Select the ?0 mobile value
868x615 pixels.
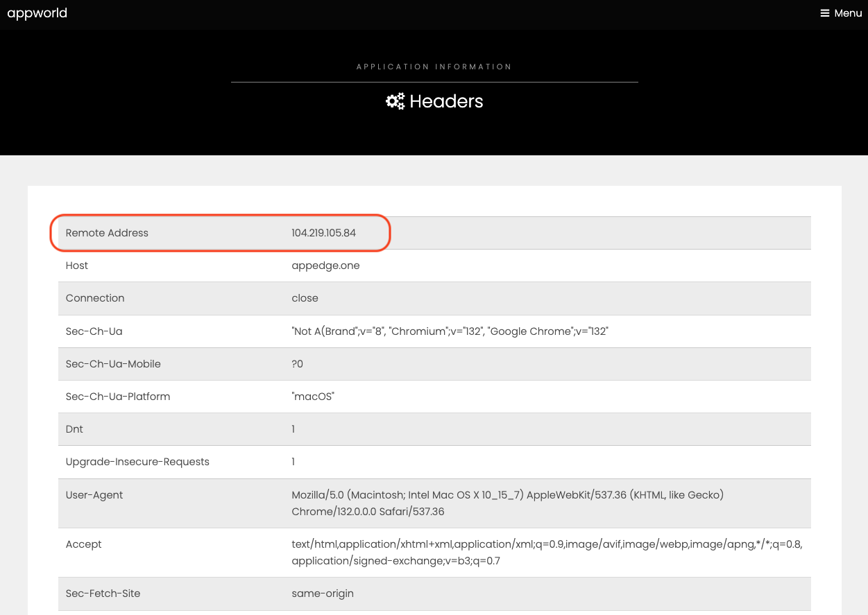tap(298, 364)
